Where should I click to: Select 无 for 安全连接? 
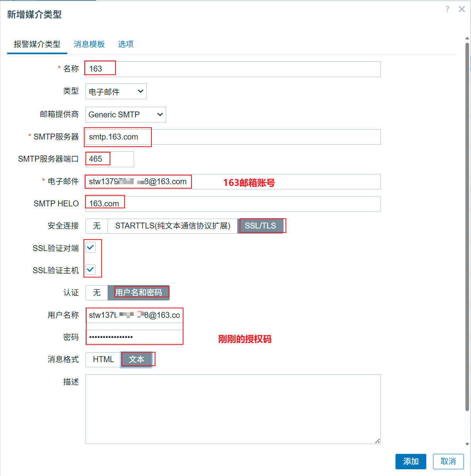97,226
